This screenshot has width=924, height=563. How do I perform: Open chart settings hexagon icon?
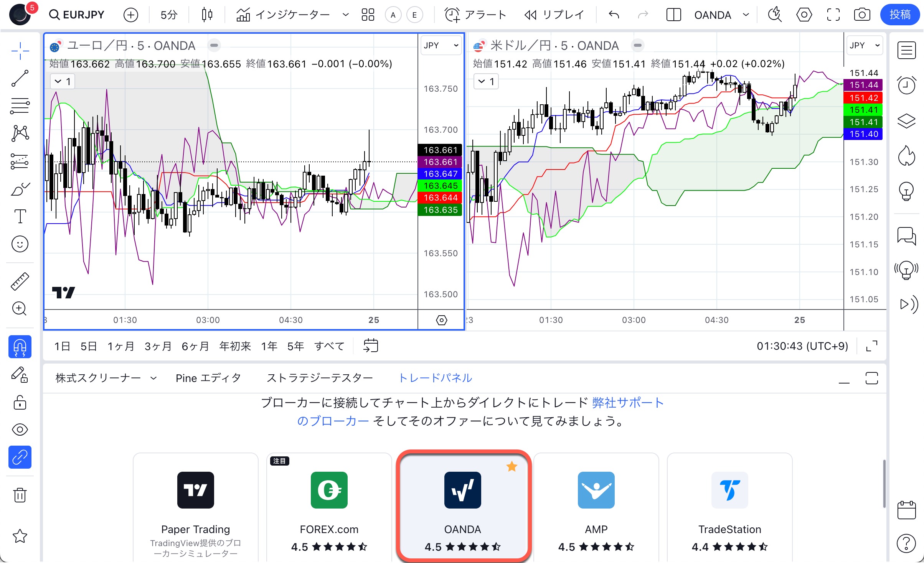[x=804, y=15]
